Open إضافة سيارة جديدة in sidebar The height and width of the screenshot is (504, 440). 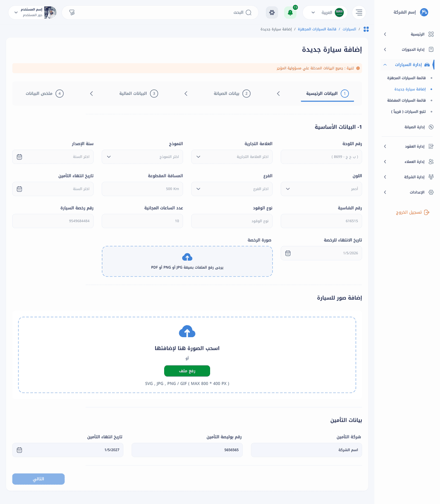pyautogui.click(x=410, y=89)
